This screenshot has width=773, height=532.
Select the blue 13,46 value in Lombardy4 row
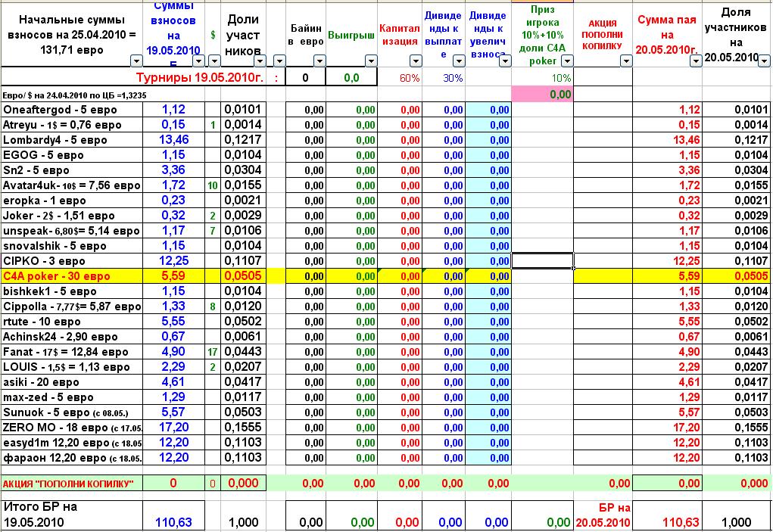pos(173,140)
